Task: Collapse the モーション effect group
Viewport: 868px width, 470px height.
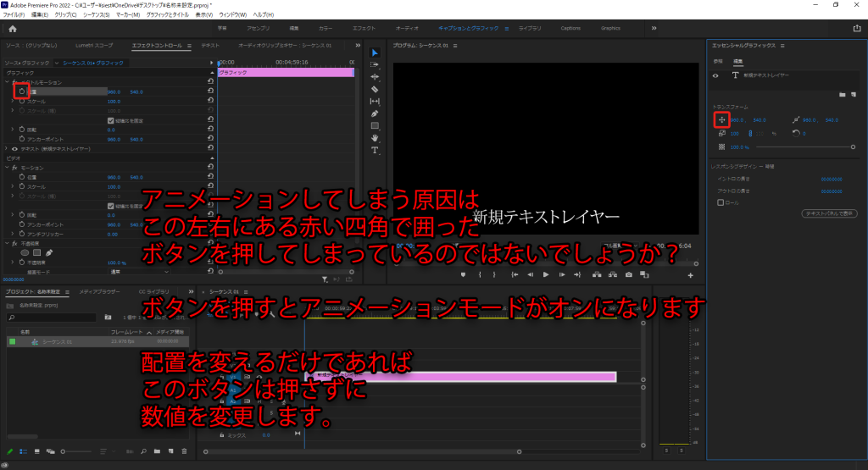Action: pyautogui.click(x=8, y=168)
